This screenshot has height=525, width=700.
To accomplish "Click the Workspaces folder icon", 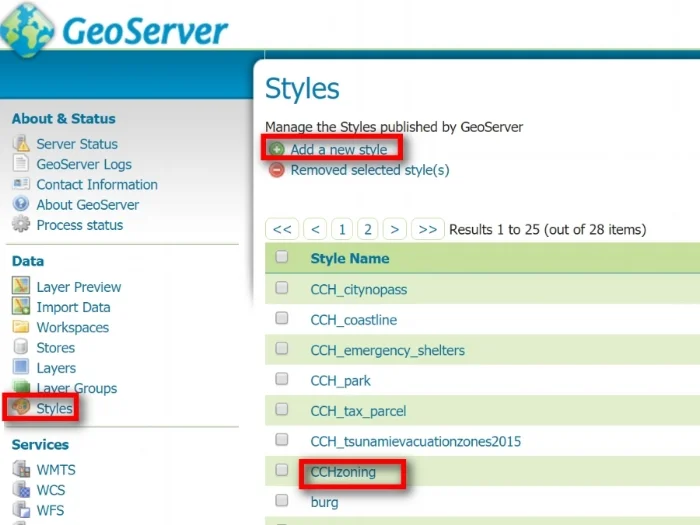I will click(x=21, y=327).
